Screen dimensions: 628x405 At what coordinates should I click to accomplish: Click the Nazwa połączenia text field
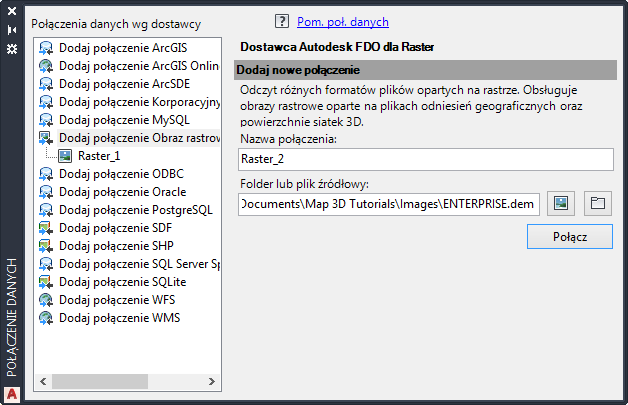426,159
